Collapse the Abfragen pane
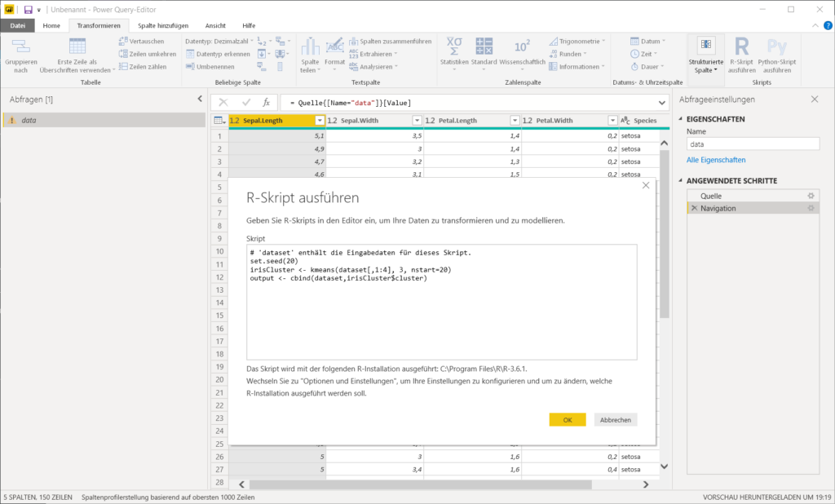 click(x=200, y=99)
